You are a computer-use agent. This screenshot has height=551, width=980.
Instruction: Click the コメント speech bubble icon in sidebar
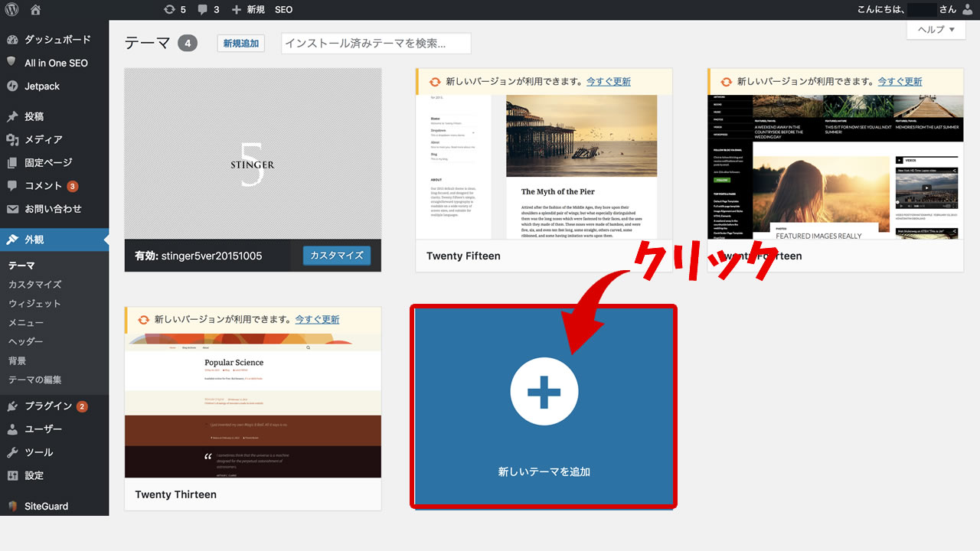click(12, 186)
